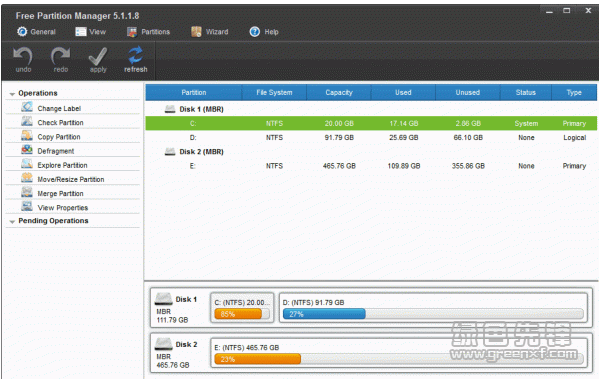
Task: Select the C: (NTFS) 20.00 block label
Action: [242, 303]
